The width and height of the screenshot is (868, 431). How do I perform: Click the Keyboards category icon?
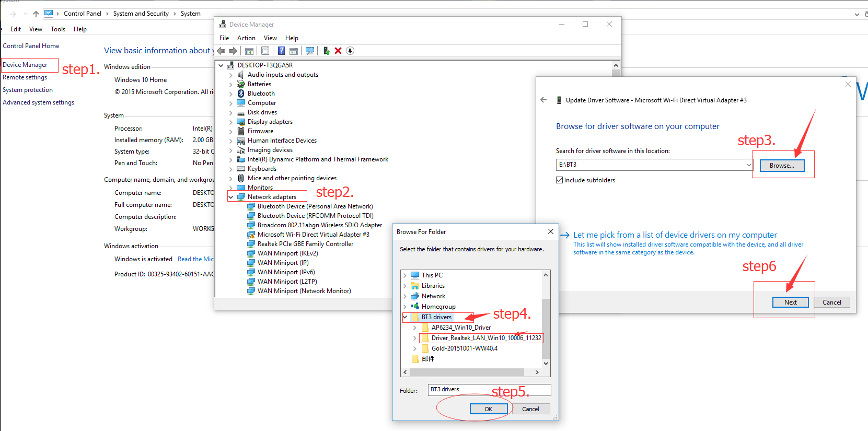pos(241,169)
